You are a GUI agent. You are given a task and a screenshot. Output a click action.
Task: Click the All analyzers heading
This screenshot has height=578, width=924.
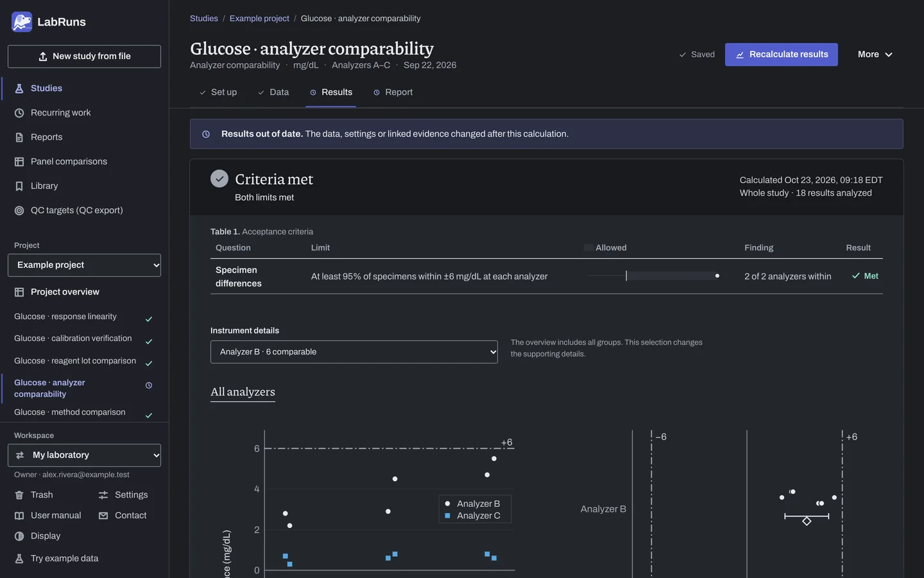243,392
